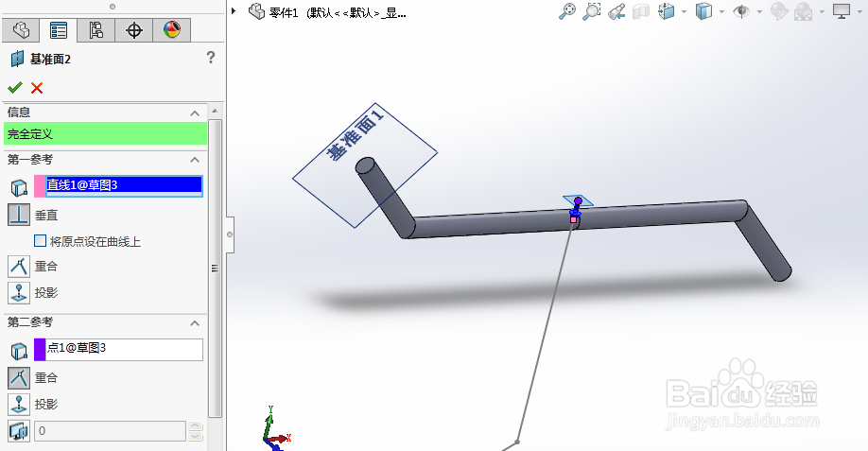The image size is (868, 451).
Task: Open Display Style dropdown arrow
Action: pyautogui.click(x=721, y=11)
